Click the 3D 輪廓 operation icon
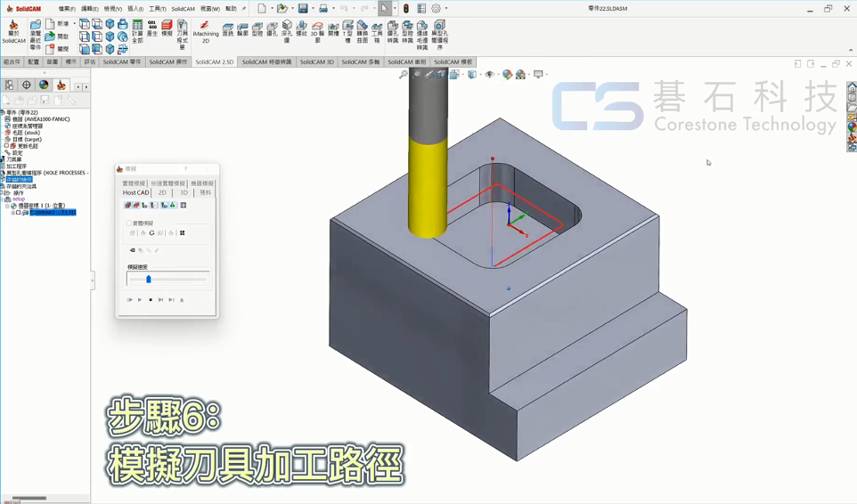 click(317, 30)
